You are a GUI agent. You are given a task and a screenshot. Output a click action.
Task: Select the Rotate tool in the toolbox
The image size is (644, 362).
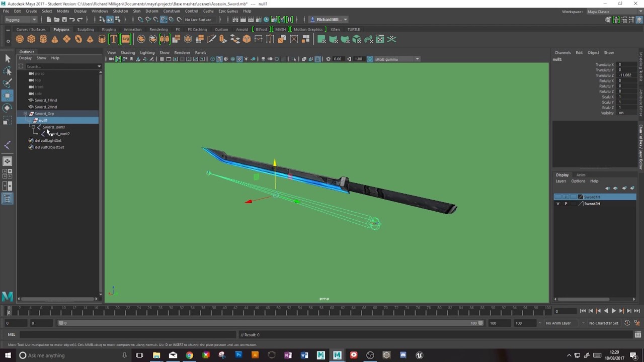[x=8, y=108]
